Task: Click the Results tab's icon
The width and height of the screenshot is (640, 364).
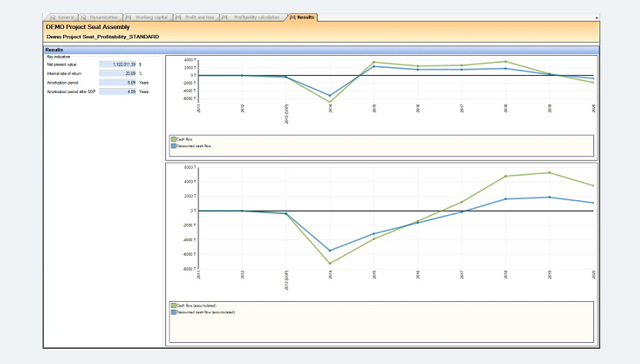Action: pyautogui.click(x=292, y=18)
